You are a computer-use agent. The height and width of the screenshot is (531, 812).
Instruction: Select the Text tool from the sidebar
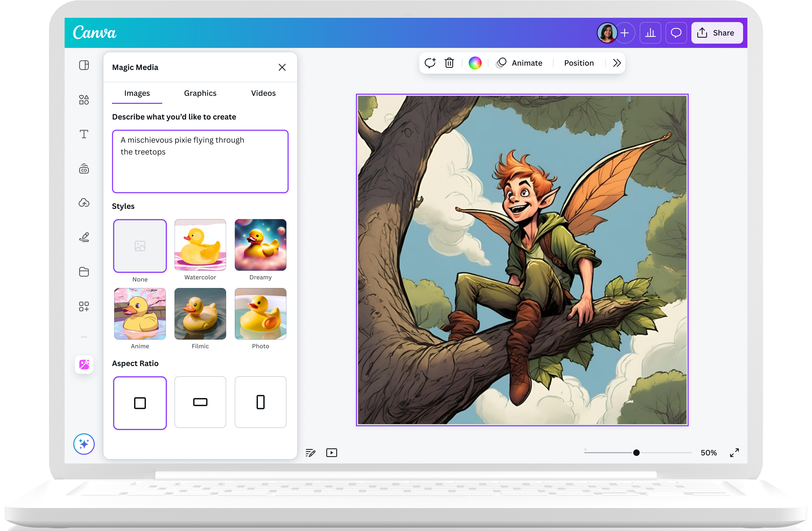[x=83, y=134]
